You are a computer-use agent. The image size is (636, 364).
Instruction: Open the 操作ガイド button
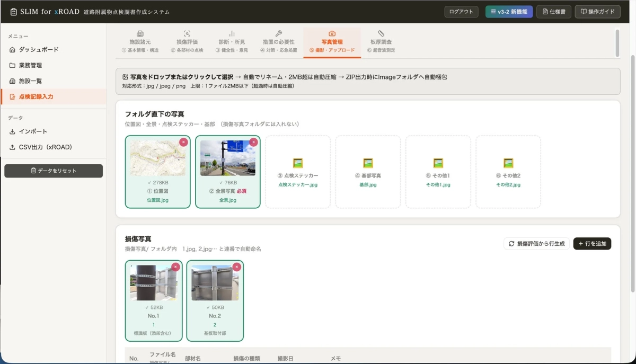597,12
